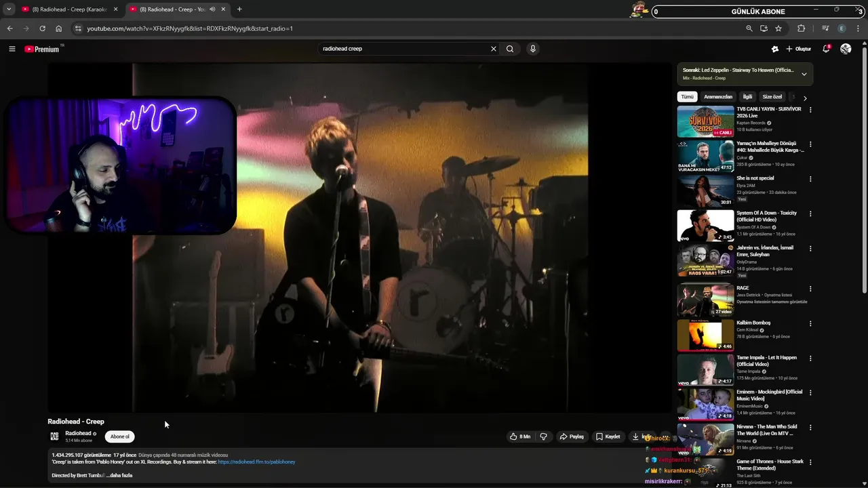Go to YouTube Premium home logo

coord(42,49)
